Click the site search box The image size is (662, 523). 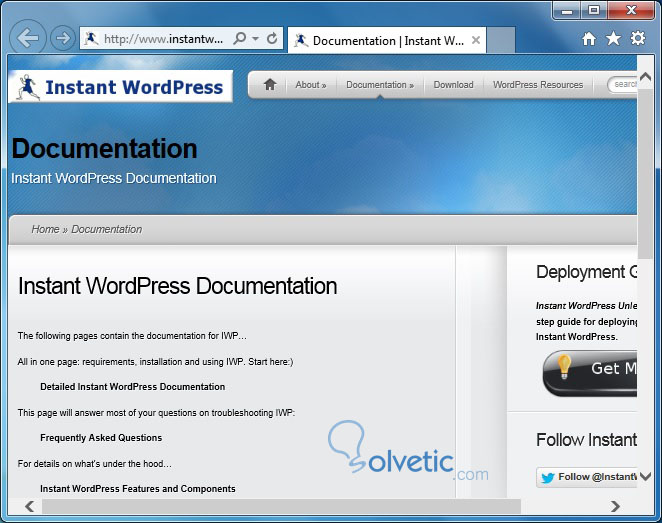[622, 84]
